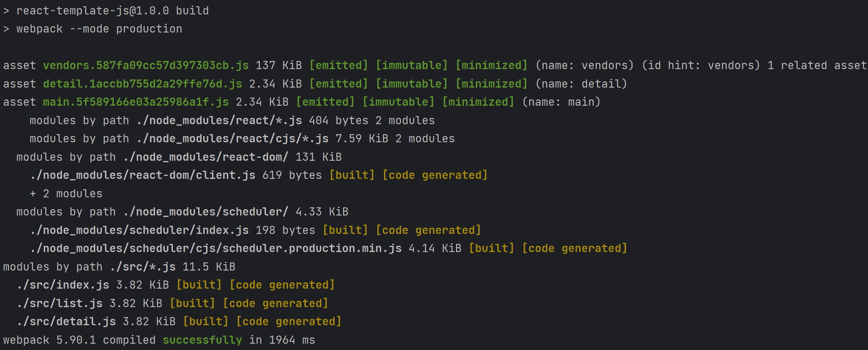Click the "react-template-js@1.0.0 build" line

point(113,11)
